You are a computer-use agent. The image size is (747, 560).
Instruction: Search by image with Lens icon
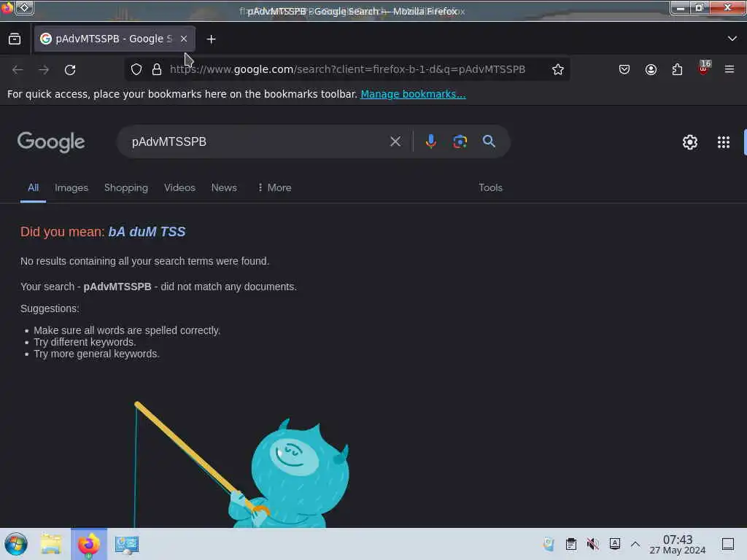(x=460, y=141)
